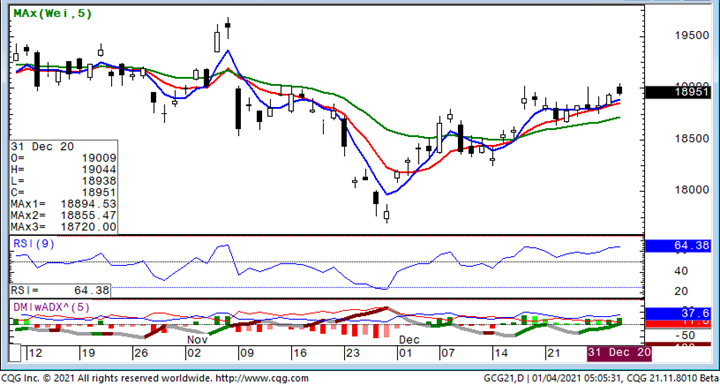Click the 18500 price axis label

(x=693, y=139)
